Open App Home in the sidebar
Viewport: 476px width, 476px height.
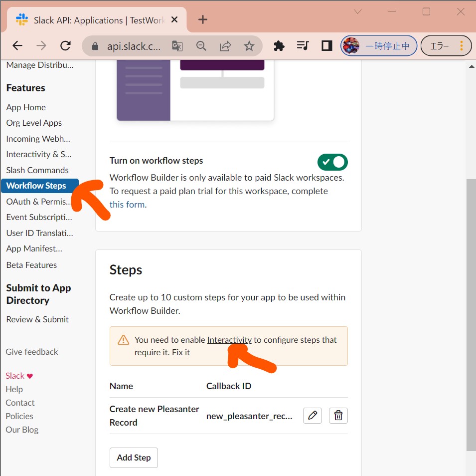26,107
